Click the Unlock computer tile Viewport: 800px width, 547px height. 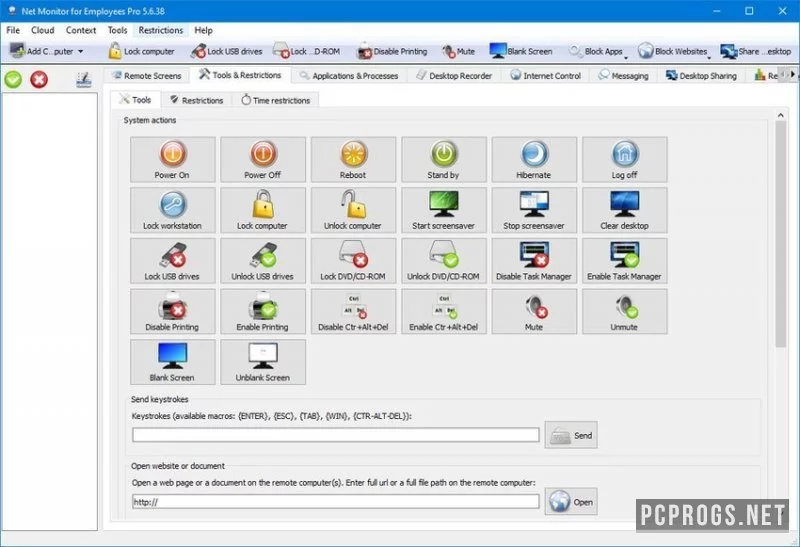[353, 210]
